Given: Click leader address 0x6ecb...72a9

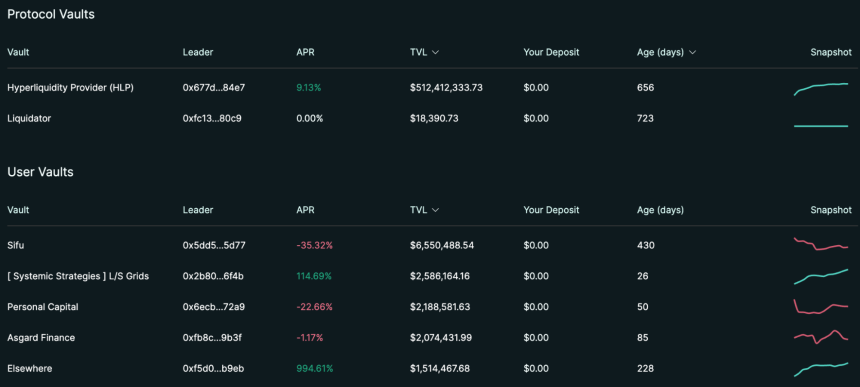Looking at the screenshot, I should click(x=214, y=307).
